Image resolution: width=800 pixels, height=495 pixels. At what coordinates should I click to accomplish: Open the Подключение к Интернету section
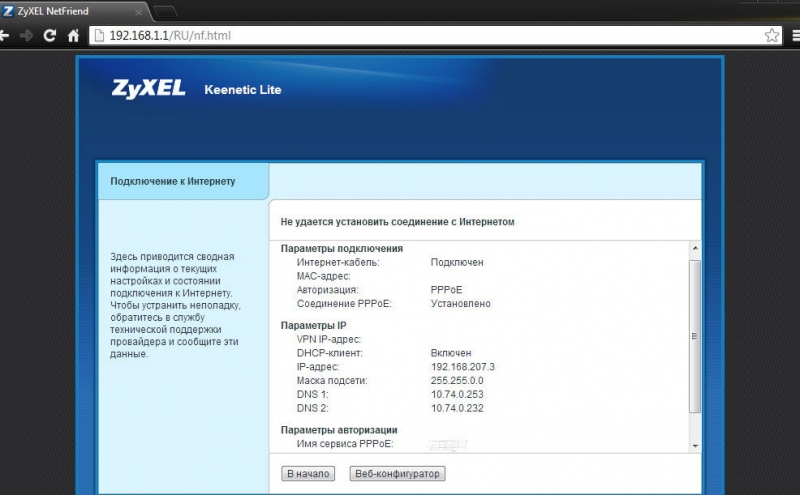(x=183, y=181)
